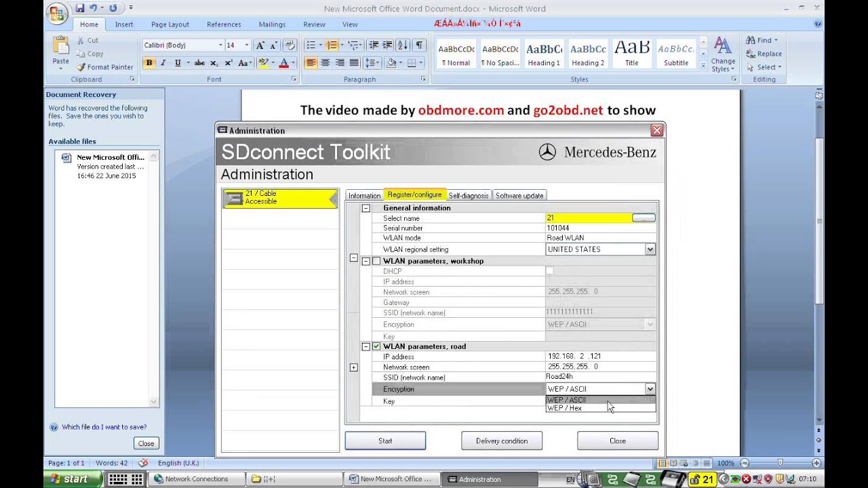Click the Numbering list icon
This screenshot has height=488, width=868.
click(x=332, y=45)
